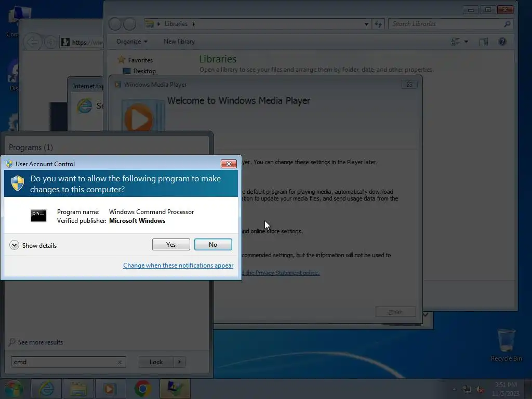Show hidden icons in system tray
This screenshot has width=532, height=399.
(454, 389)
